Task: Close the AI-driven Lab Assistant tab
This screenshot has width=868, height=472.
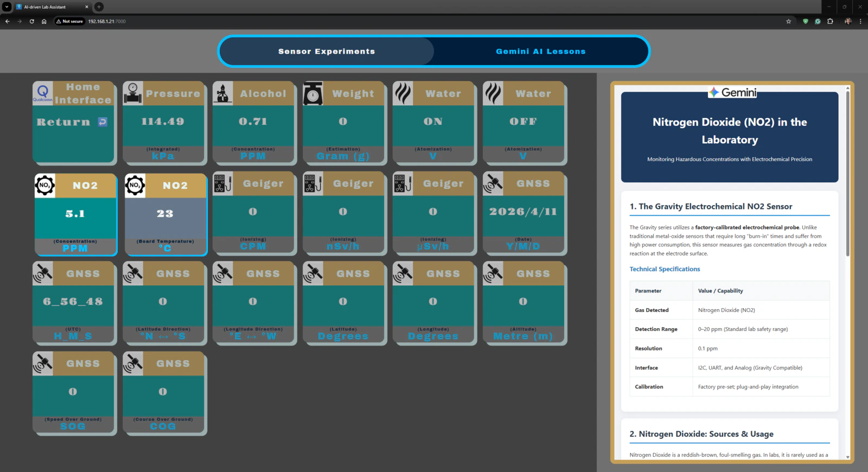Action: [x=86, y=7]
